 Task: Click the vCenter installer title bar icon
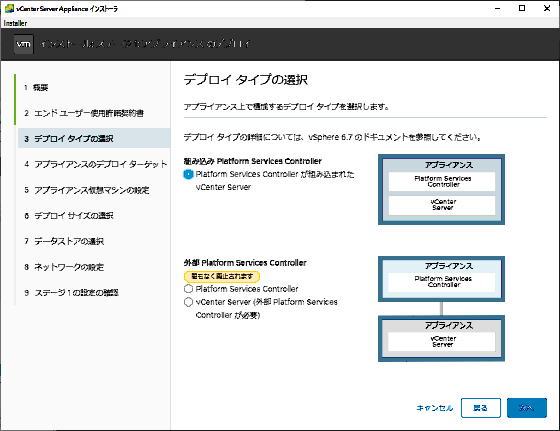[x=9, y=8]
